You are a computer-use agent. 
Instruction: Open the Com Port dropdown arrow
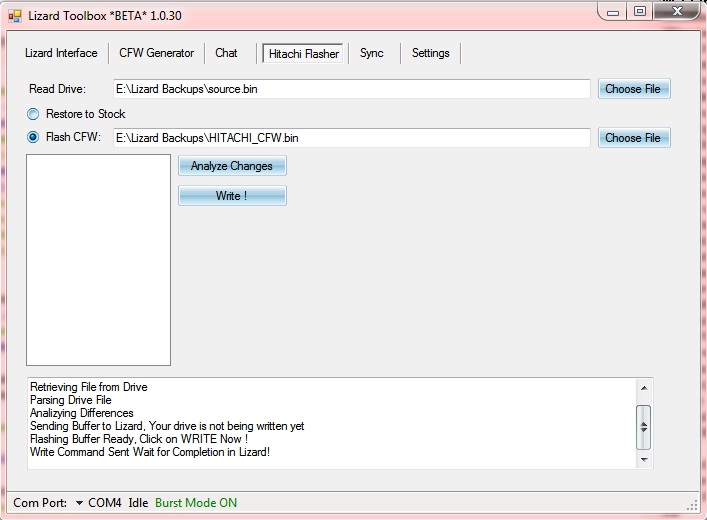click(79, 503)
